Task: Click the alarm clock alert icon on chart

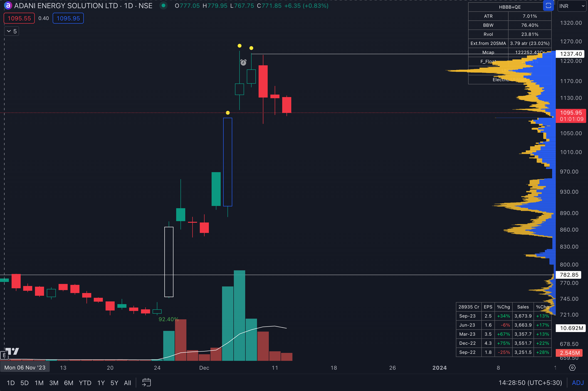Action: [x=243, y=62]
